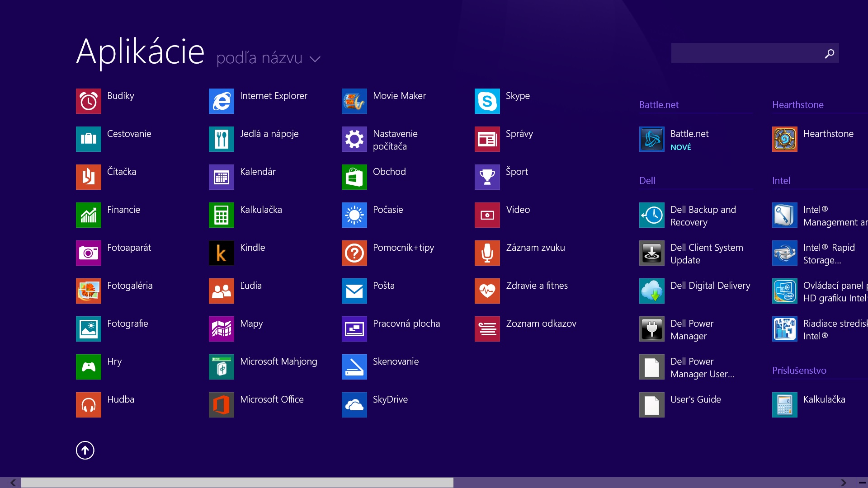Launch the Záznam zvuku microphone icon

click(x=487, y=253)
